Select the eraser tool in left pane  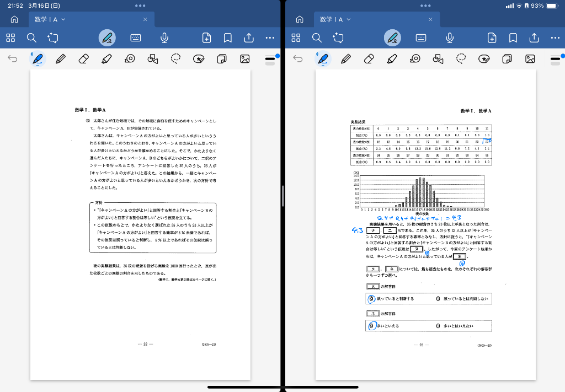pyautogui.click(x=84, y=58)
